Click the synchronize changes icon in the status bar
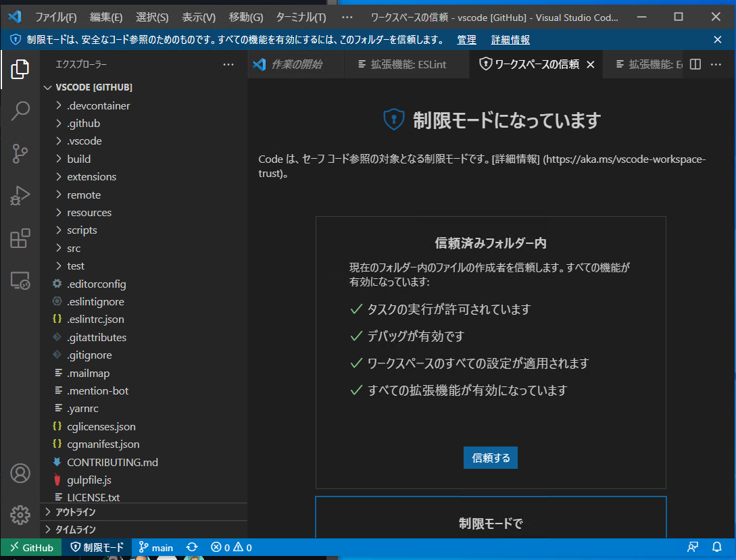 tap(191, 547)
